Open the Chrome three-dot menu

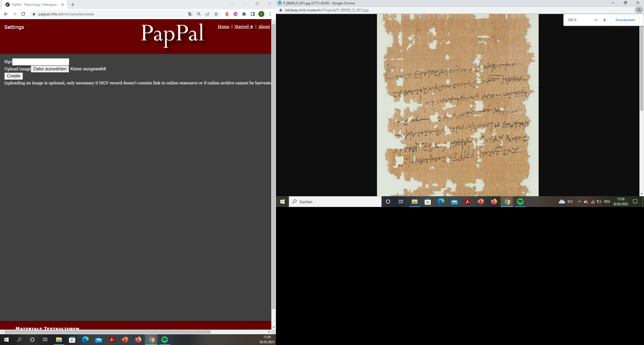pyautogui.click(x=270, y=14)
